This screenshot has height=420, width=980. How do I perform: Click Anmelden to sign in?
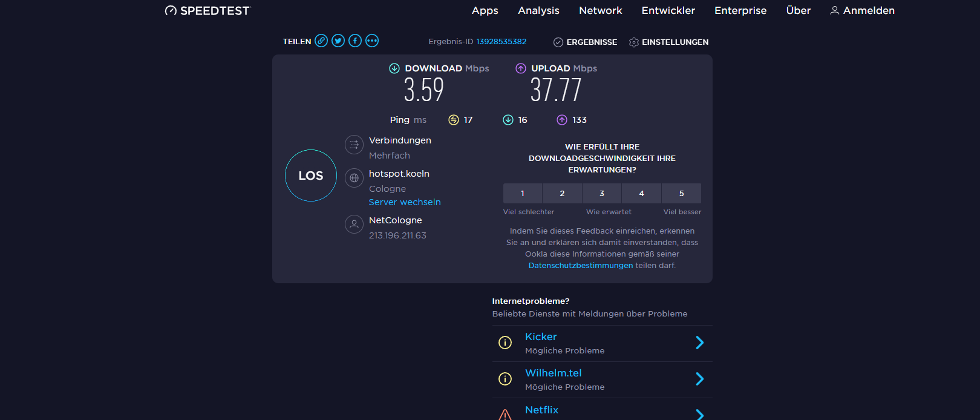pyautogui.click(x=869, y=10)
